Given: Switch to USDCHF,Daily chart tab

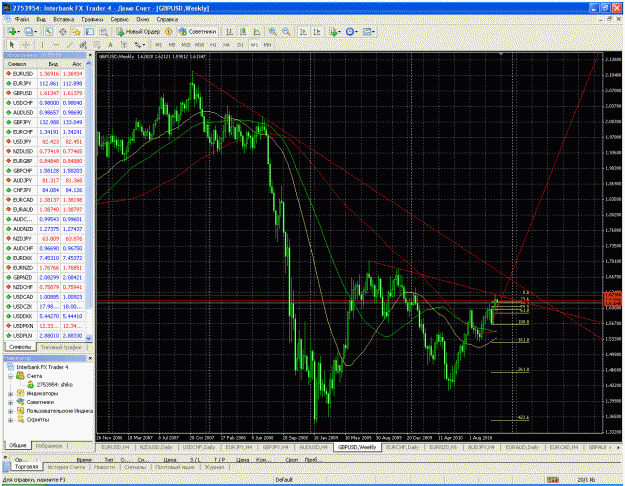Looking at the screenshot, I should click(199, 447).
